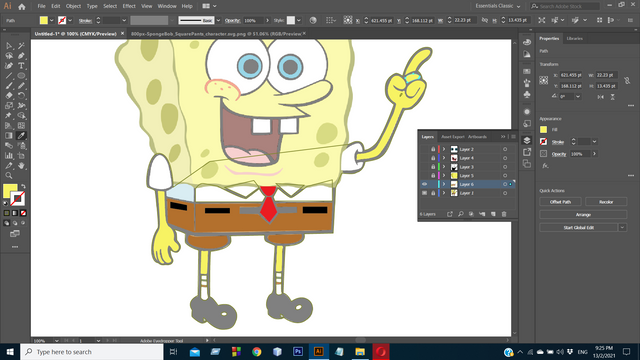Open Essentials Classic workspace dropdown
Image resolution: width=640 pixels, height=360 pixels.
[x=498, y=6]
